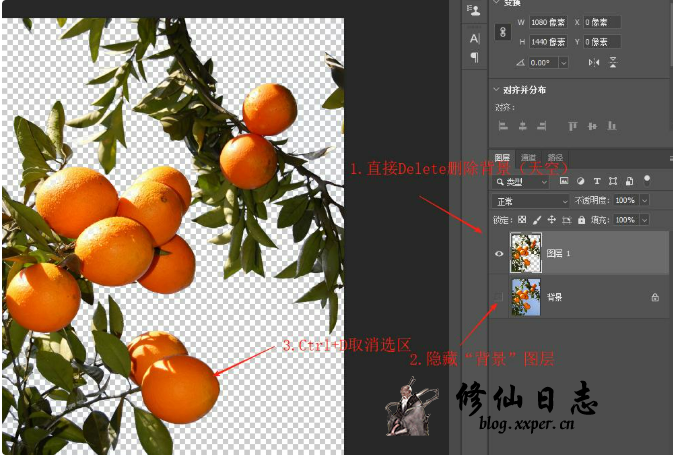The height and width of the screenshot is (456, 673).
Task: Click the align top edges icon
Action: tap(573, 126)
